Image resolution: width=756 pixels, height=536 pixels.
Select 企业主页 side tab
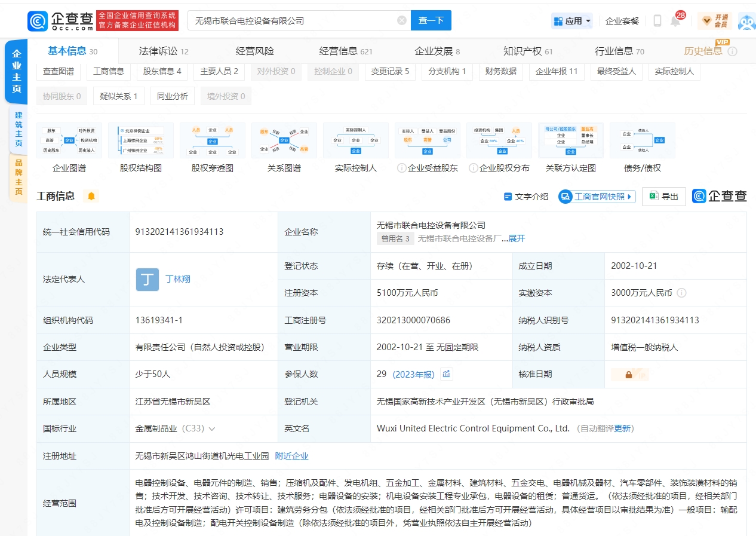pyautogui.click(x=17, y=72)
